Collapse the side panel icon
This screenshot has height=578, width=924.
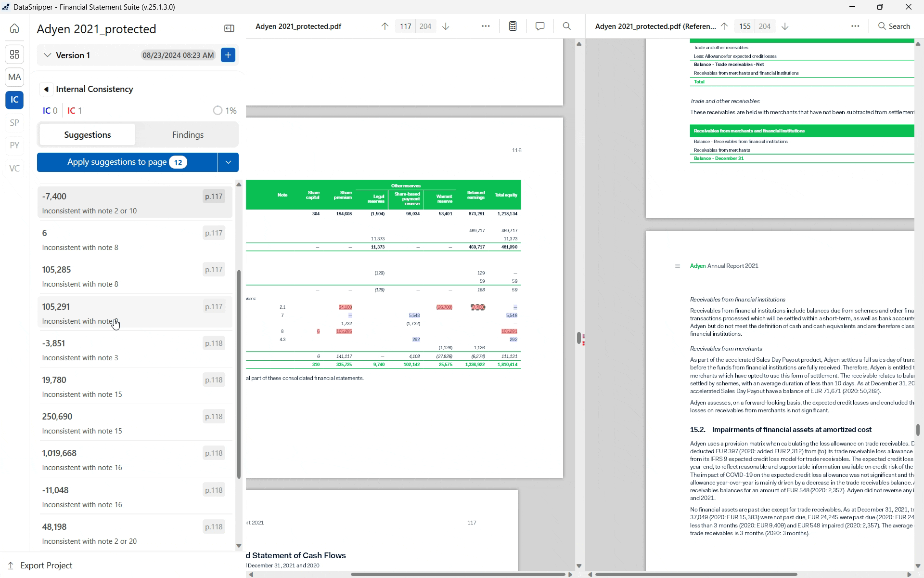click(229, 29)
